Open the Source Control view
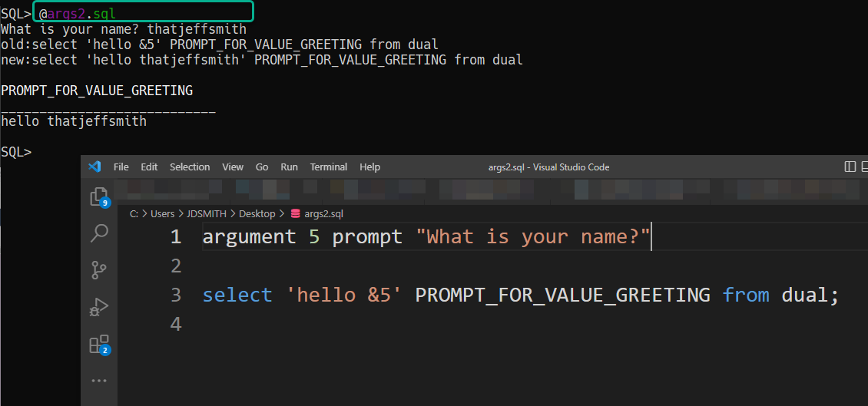This screenshot has width=868, height=406. point(99,270)
